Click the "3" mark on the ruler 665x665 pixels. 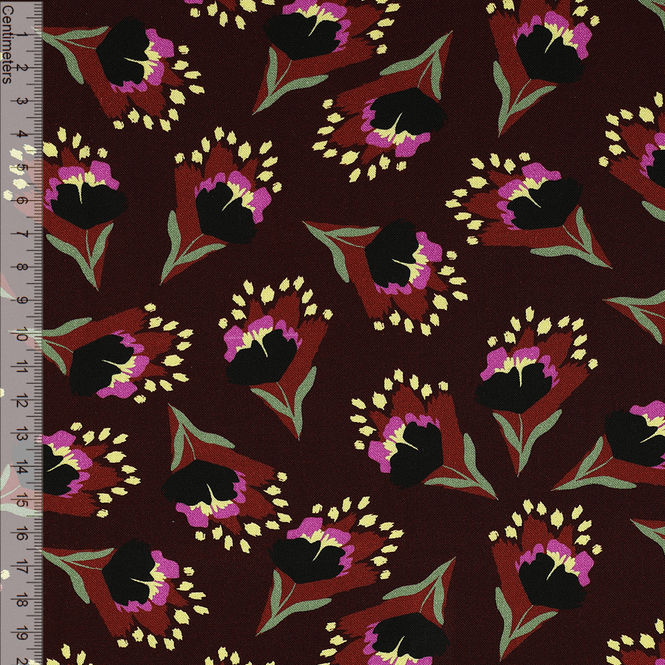(22, 101)
